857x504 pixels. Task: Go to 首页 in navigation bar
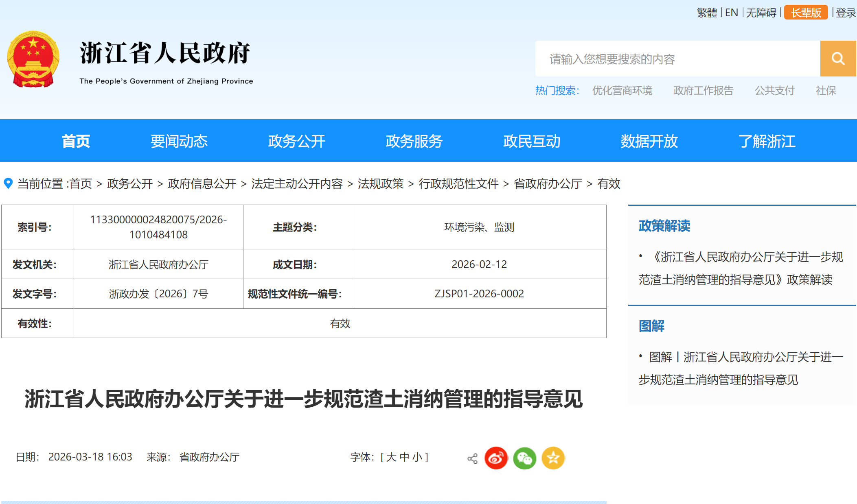tap(76, 141)
